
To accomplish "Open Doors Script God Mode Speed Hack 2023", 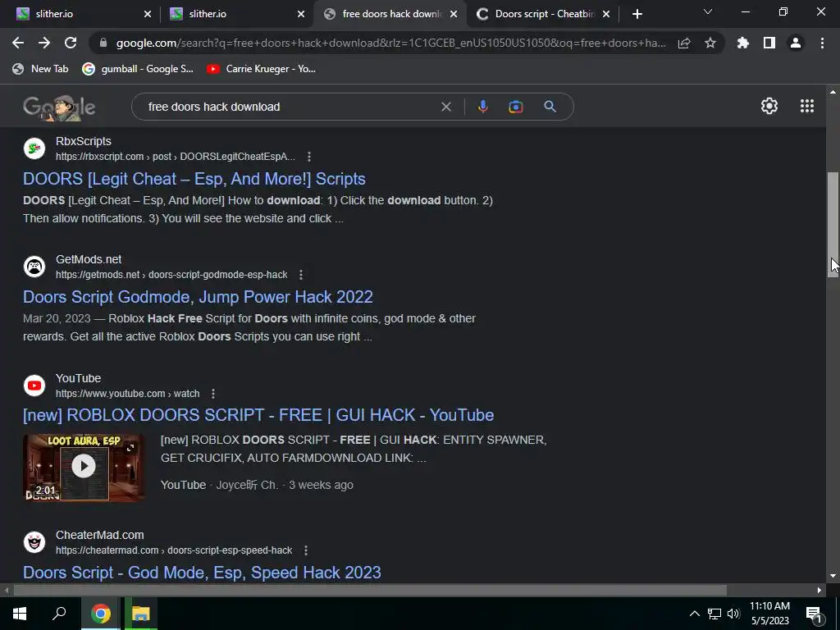I will pos(202,573).
